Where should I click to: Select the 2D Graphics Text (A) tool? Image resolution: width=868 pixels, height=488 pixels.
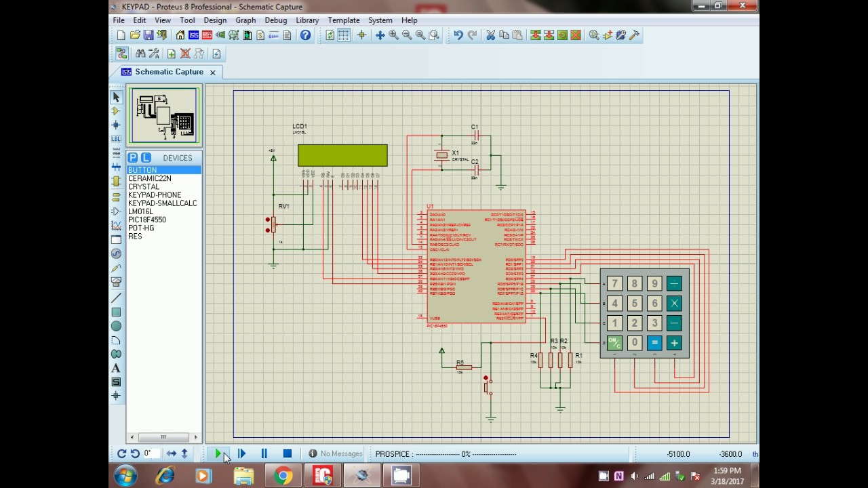tap(116, 368)
